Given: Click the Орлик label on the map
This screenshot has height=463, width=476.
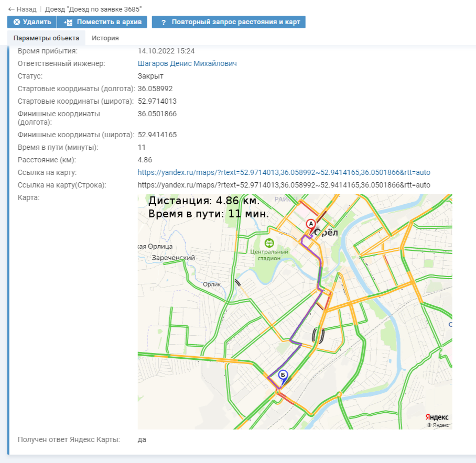Looking at the screenshot, I should [x=212, y=285].
